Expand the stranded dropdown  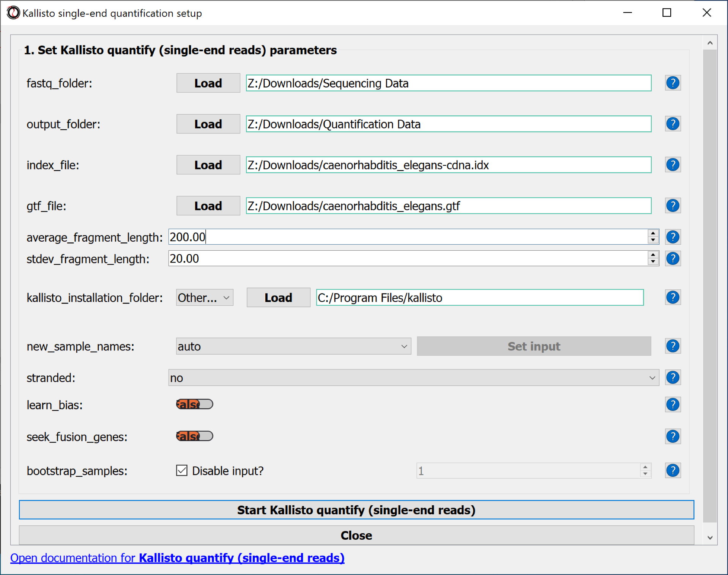point(413,378)
